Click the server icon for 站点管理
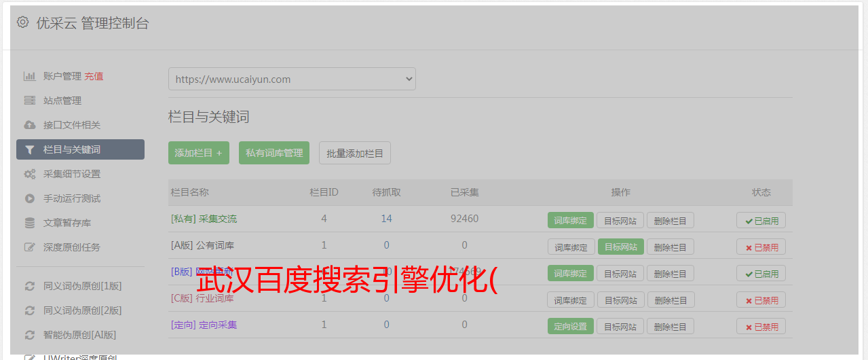 tap(29, 101)
